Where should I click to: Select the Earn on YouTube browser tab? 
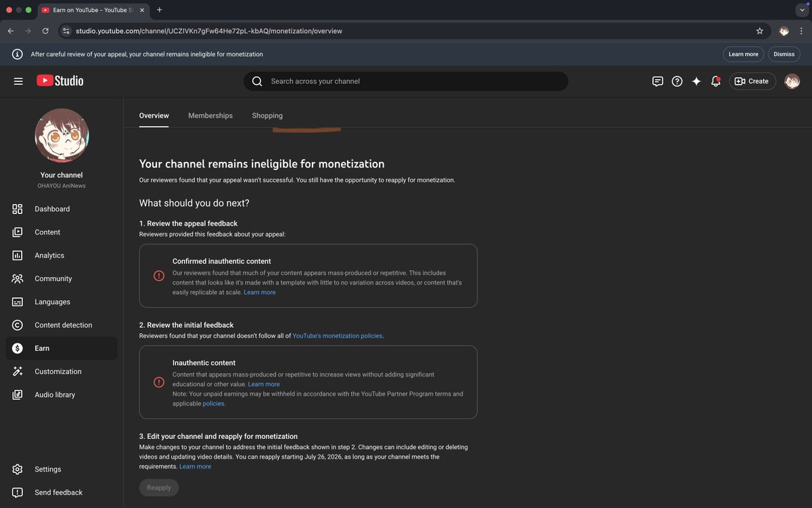pos(93,10)
